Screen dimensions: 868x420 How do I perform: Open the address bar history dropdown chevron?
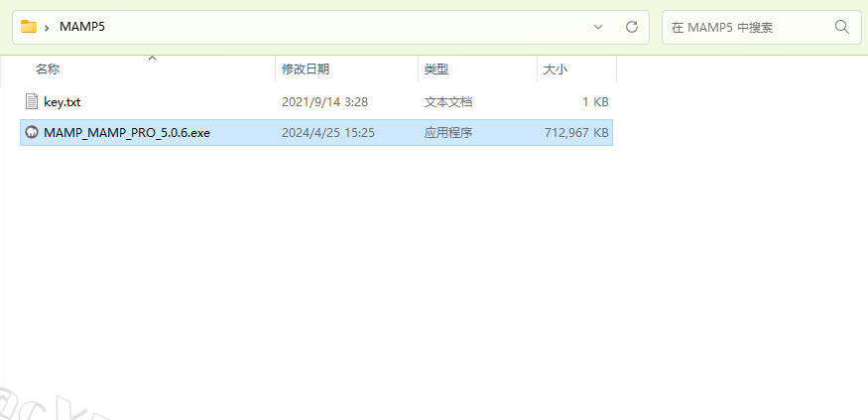tap(598, 27)
